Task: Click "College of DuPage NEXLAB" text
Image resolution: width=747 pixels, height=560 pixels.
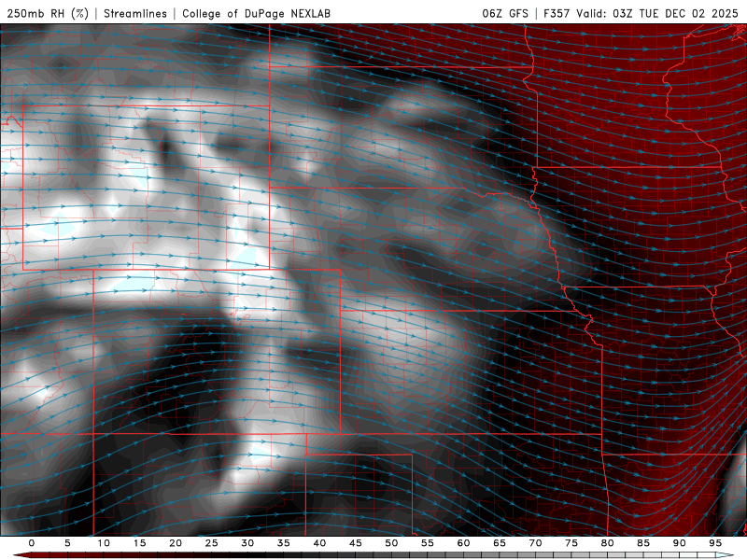Action: coord(256,13)
